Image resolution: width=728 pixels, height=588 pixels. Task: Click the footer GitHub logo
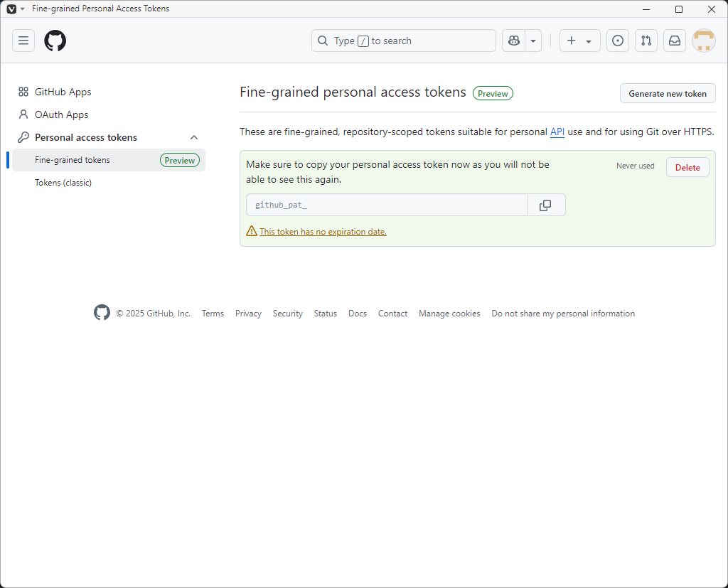[102, 313]
